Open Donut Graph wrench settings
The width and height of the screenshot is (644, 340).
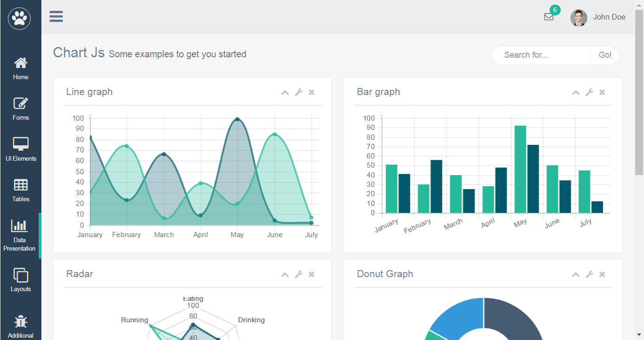click(590, 274)
